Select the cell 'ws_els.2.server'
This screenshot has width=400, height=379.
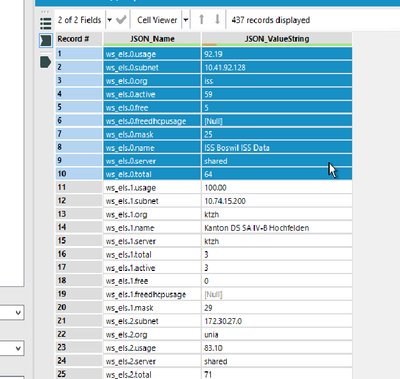click(x=152, y=361)
